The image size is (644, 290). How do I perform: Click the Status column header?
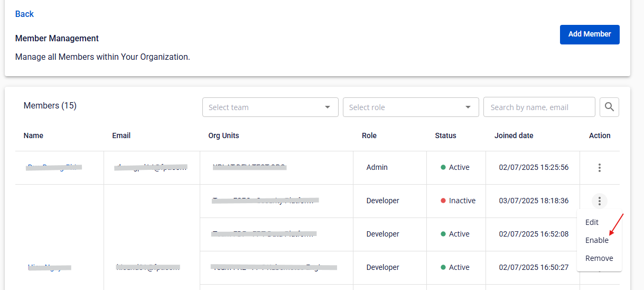(445, 135)
